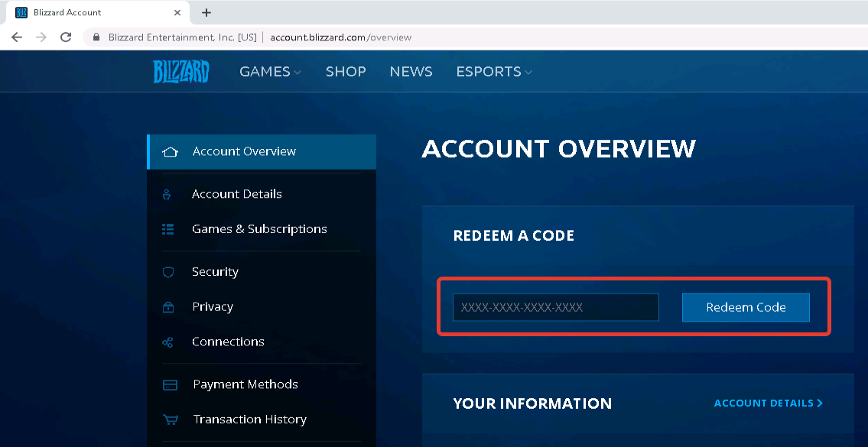Click the Blizzard logo
The image size is (868, 447).
tap(181, 72)
